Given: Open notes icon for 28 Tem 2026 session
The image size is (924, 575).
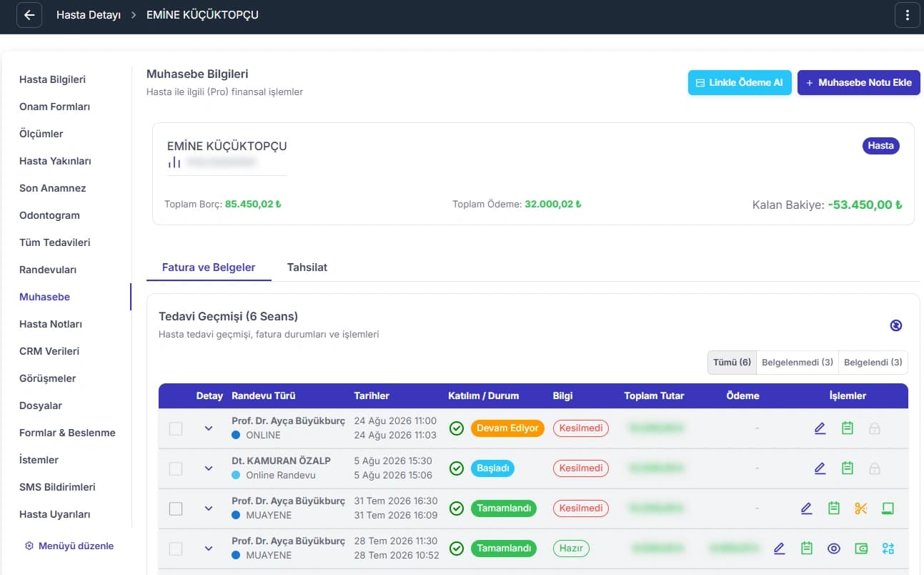Looking at the screenshot, I should click(x=807, y=549).
